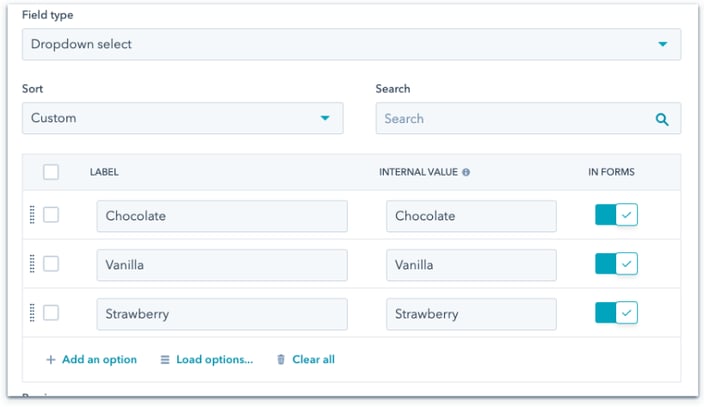Grab the Chocolate row drag handle
704x407 pixels.
coord(32,215)
